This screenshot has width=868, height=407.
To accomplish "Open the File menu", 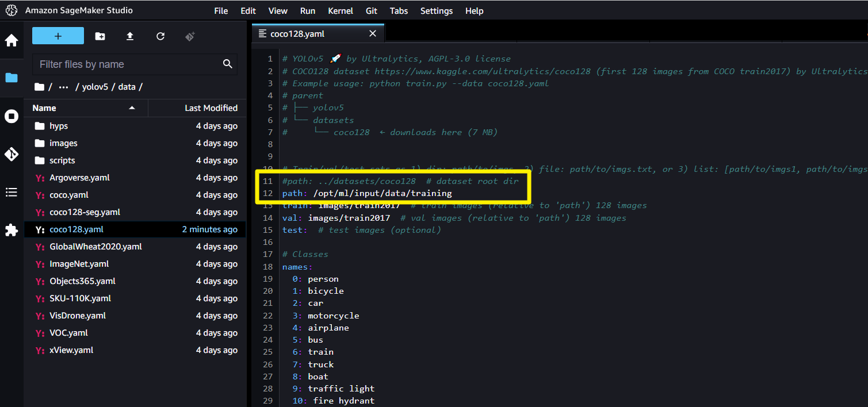I will [221, 11].
